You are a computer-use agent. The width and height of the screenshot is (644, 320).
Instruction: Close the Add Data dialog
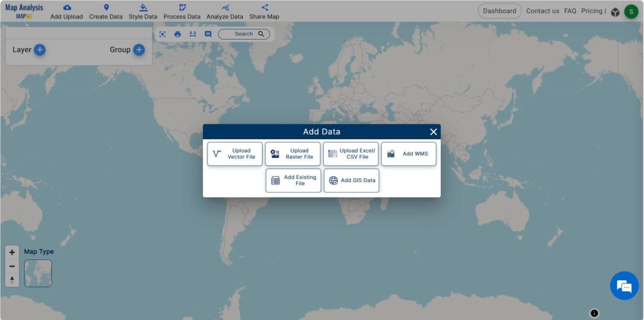click(434, 132)
